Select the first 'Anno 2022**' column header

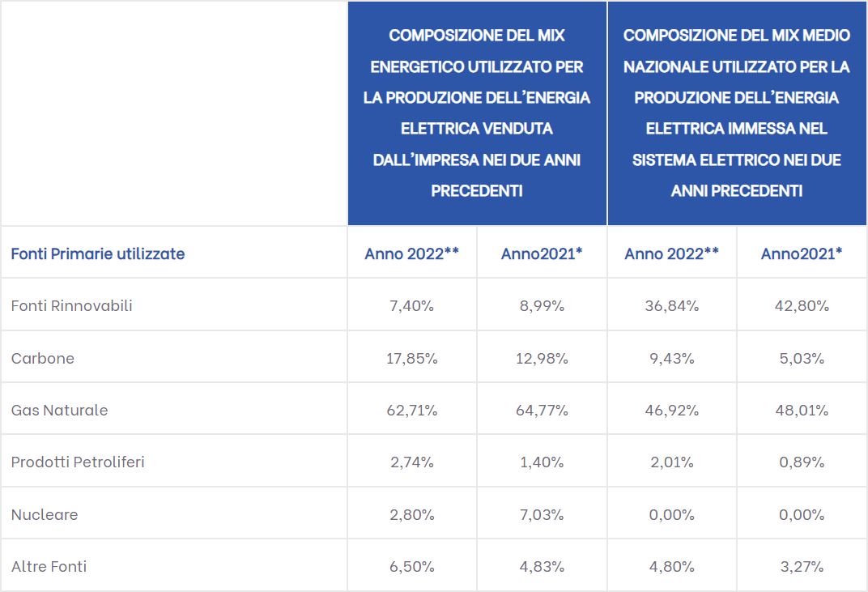pyautogui.click(x=412, y=253)
